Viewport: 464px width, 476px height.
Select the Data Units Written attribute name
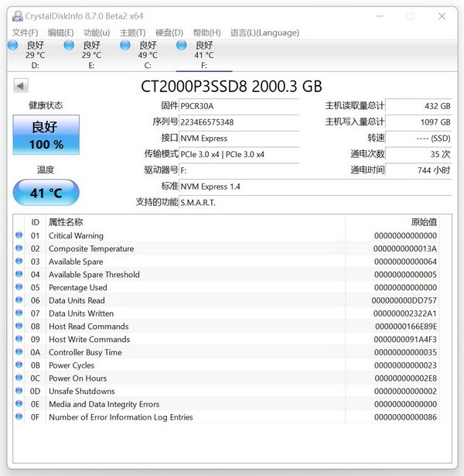(81, 313)
